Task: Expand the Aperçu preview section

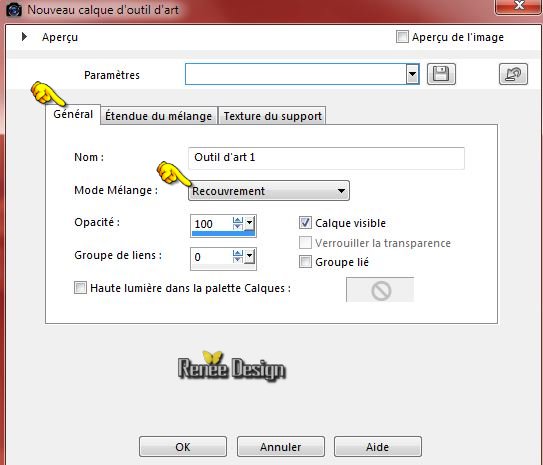Action: pos(24,36)
